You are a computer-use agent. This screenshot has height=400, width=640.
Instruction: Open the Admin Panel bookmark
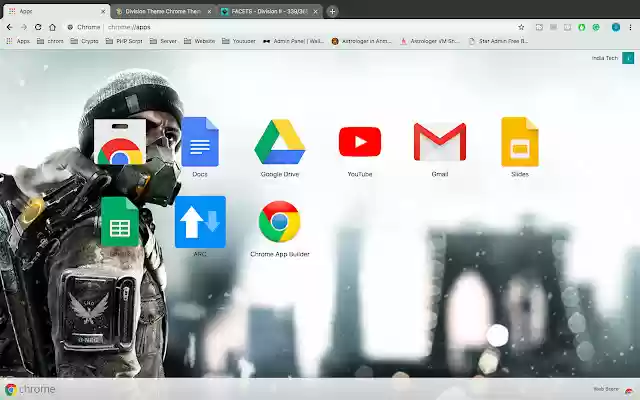pos(293,41)
